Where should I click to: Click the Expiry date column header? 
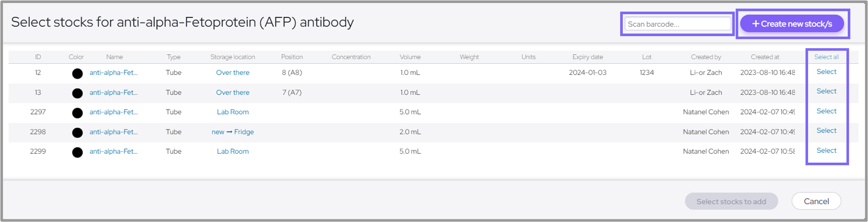(587, 57)
